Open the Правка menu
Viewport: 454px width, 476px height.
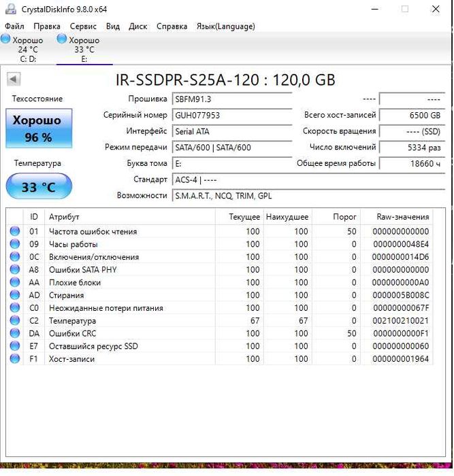[x=47, y=27]
